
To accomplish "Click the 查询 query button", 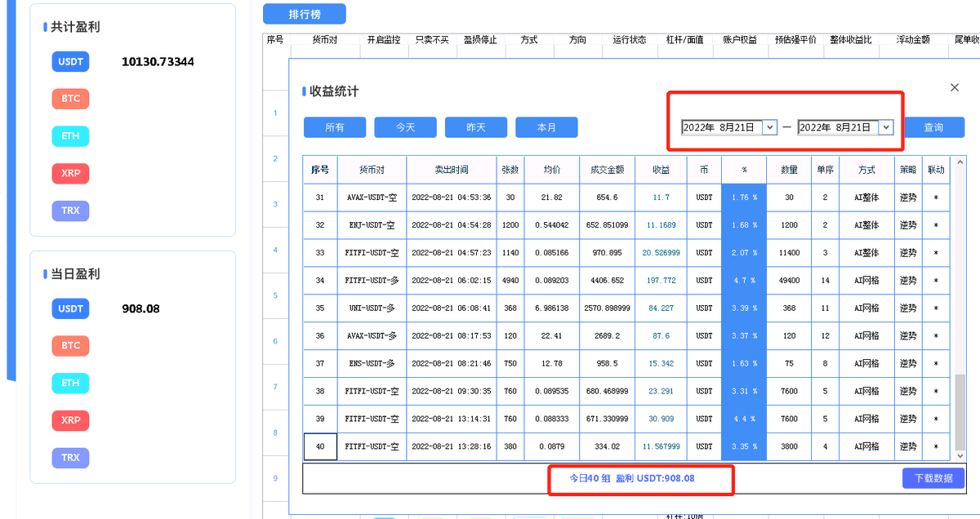I will tap(934, 127).
